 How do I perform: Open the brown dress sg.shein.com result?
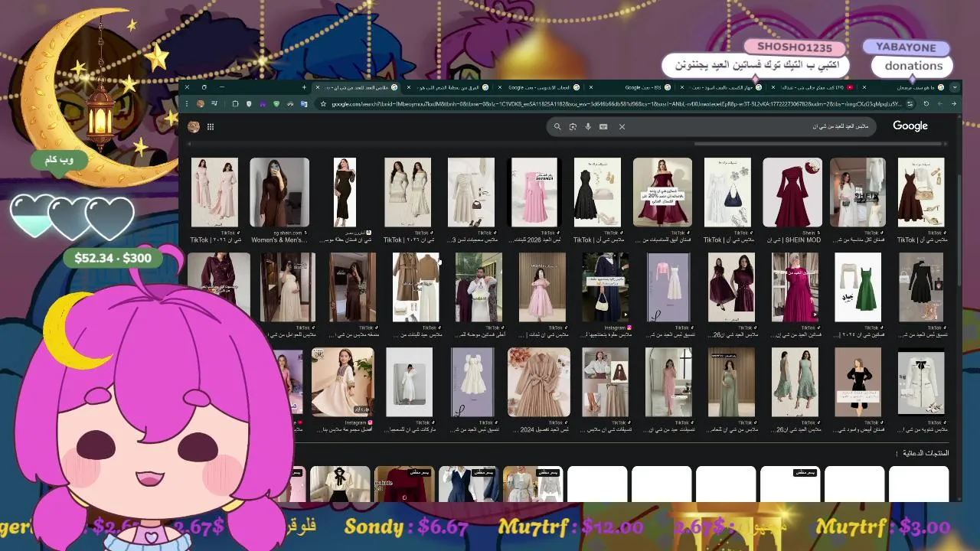pos(279,192)
